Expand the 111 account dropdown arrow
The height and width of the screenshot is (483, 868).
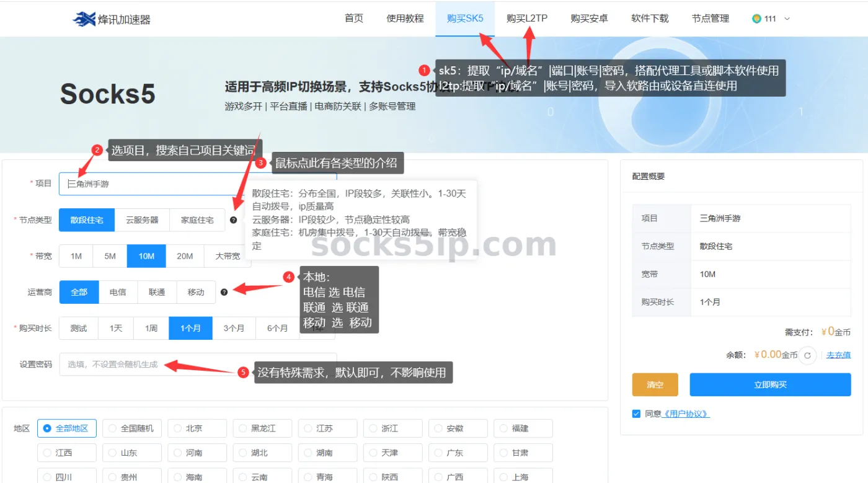(787, 19)
